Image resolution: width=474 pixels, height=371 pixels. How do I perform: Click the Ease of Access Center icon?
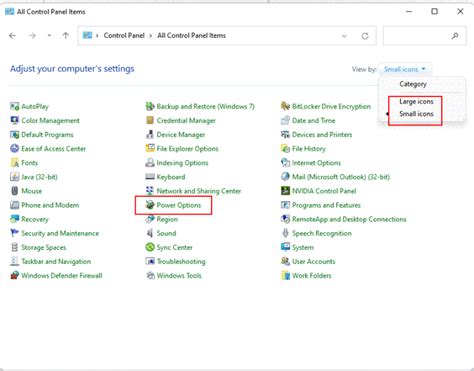14,149
